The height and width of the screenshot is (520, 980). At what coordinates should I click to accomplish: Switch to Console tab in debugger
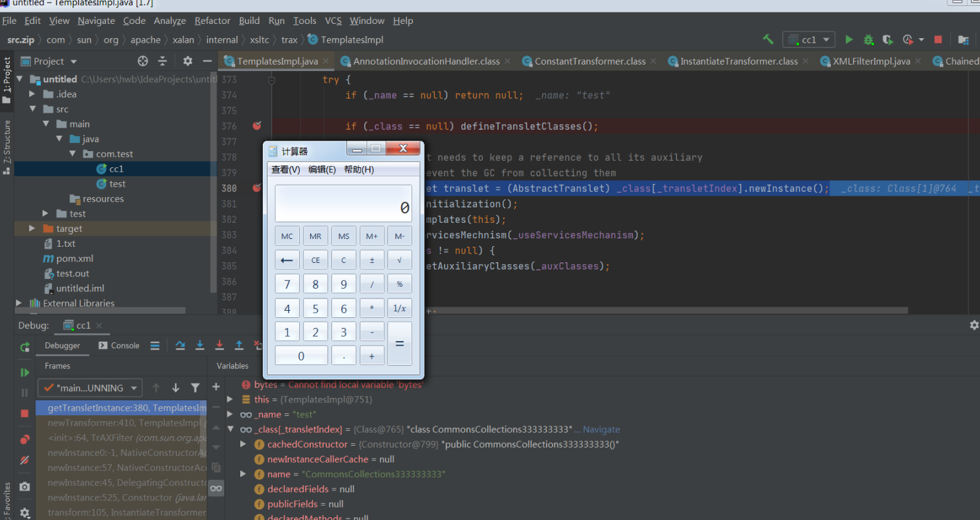coord(119,346)
